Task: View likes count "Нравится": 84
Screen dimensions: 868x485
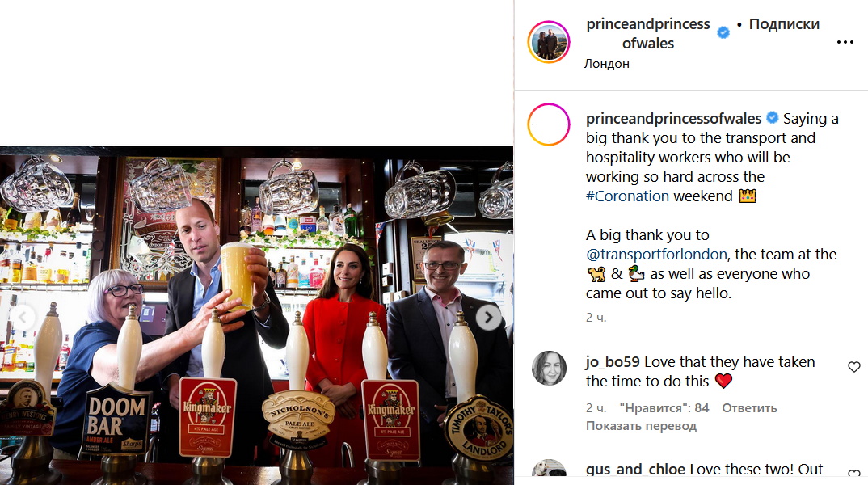Action: pyautogui.click(x=664, y=408)
